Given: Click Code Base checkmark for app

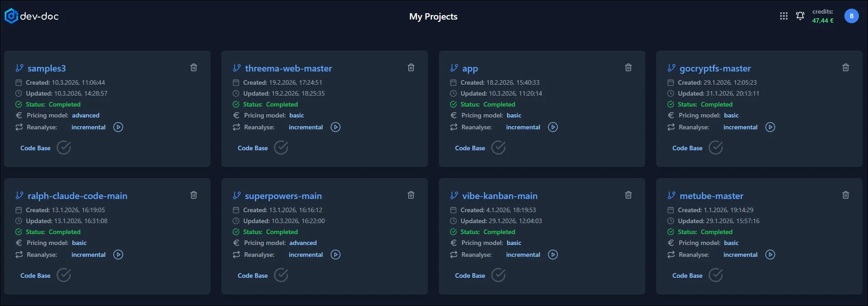Looking at the screenshot, I should pyautogui.click(x=498, y=148).
